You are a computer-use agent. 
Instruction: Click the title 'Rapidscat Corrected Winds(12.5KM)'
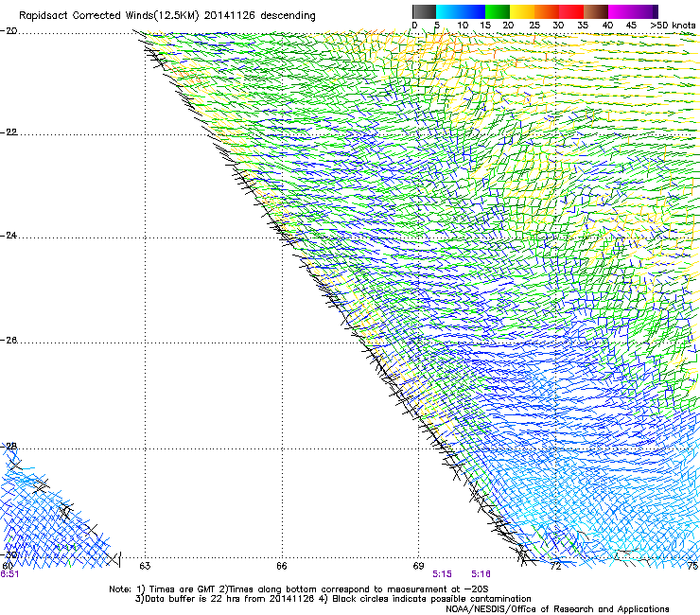click(x=109, y=16)
